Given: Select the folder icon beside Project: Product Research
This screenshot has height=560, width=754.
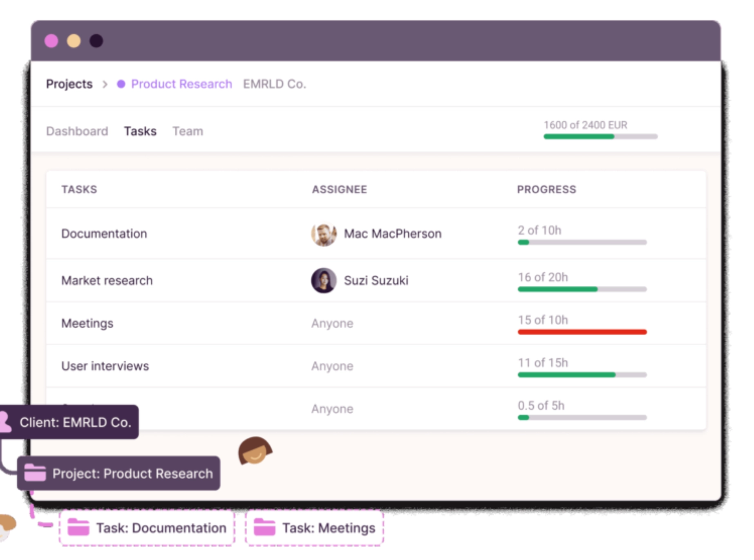Looking at the screenshot, I should tap(34, 473).
